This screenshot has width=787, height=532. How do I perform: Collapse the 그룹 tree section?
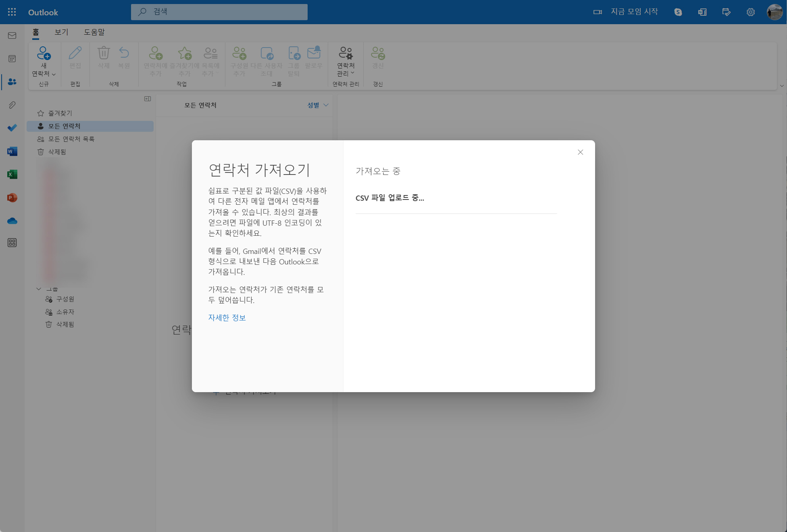pos(39,289)
